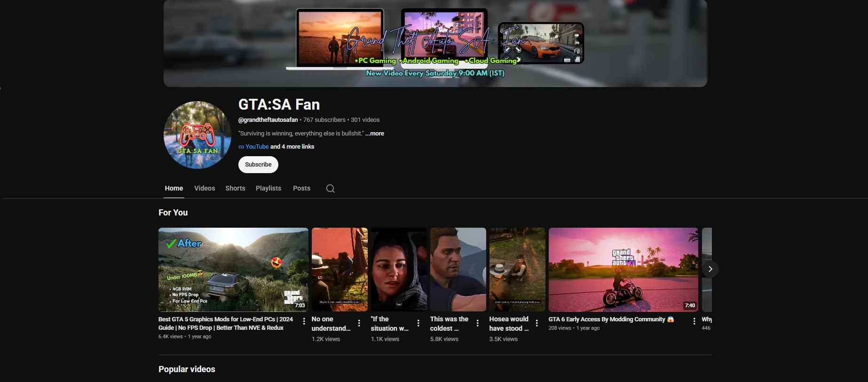Click '1.1K views' under 'If the situation' short
868x382 pixels.
click(385, 339)
